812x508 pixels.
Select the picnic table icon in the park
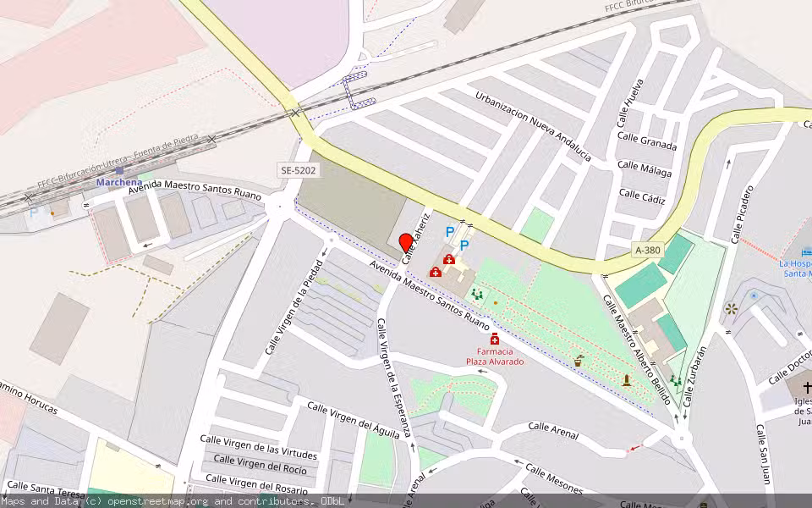coord(477,294)
